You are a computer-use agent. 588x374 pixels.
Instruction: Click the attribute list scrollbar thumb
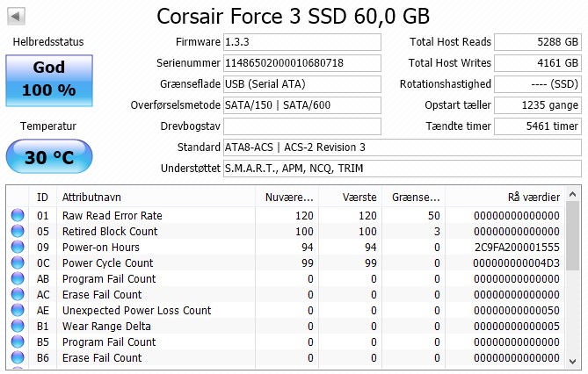coord(572,235)
